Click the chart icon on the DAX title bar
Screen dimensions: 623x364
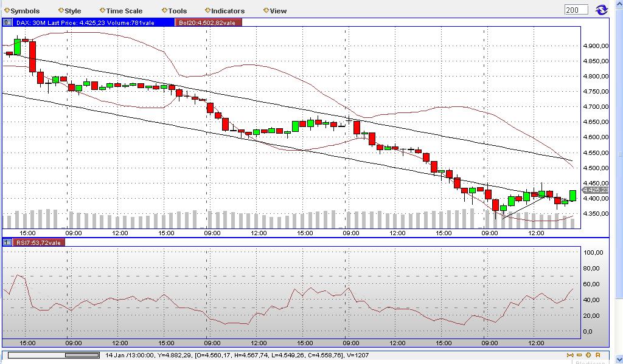(6, 21)
